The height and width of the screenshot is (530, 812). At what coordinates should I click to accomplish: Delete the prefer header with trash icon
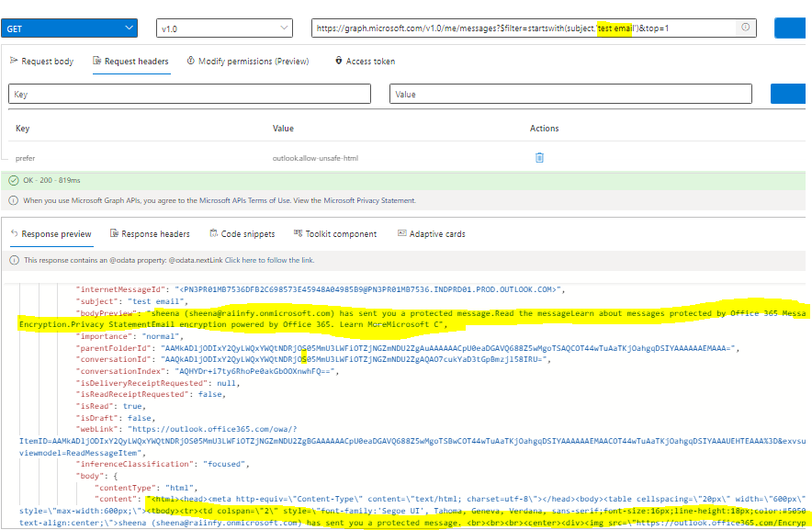pos(539,157)
